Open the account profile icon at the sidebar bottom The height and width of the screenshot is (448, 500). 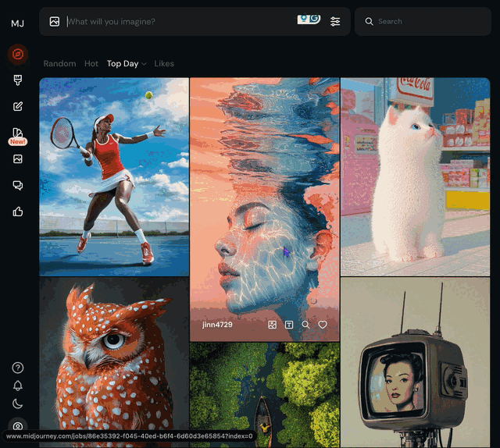click(x=18, y=425)
